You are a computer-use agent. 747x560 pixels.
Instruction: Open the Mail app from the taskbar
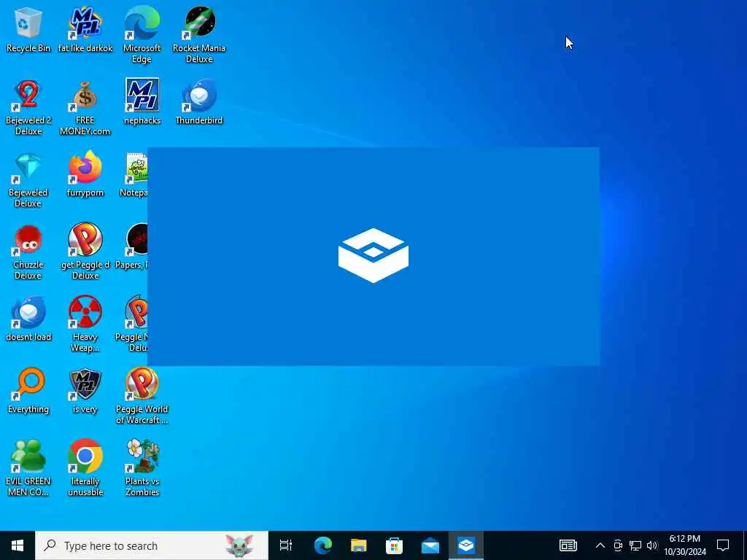point(430,545)
